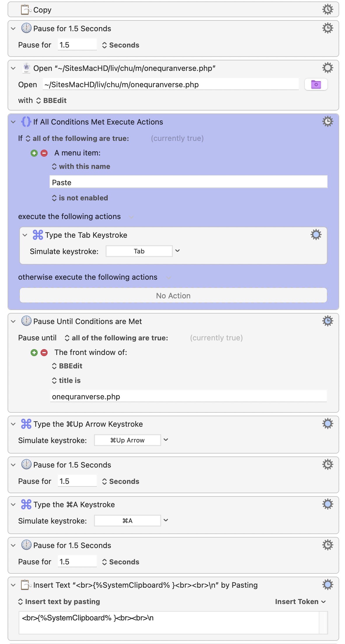Click clipboard icon of Insert Text action

[x=26, y=585]
